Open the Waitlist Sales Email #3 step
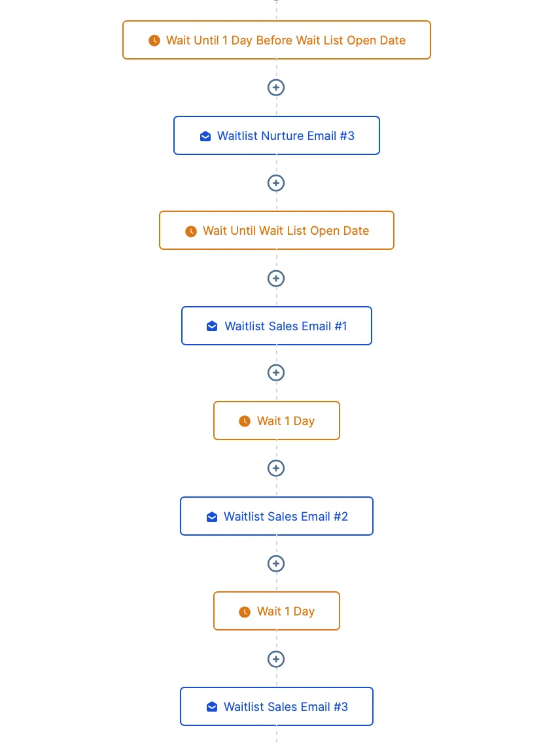This screenshot has width=560, height=743. 277,706
